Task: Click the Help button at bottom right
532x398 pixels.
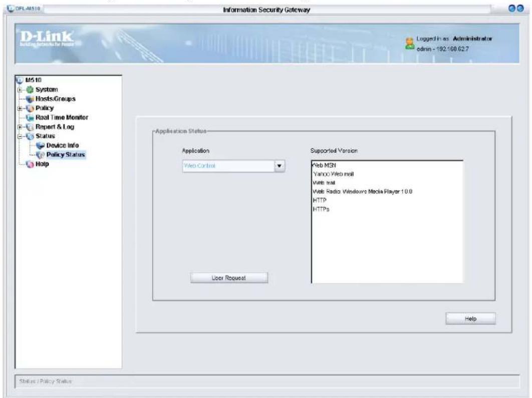Action: tap(470, 319)
